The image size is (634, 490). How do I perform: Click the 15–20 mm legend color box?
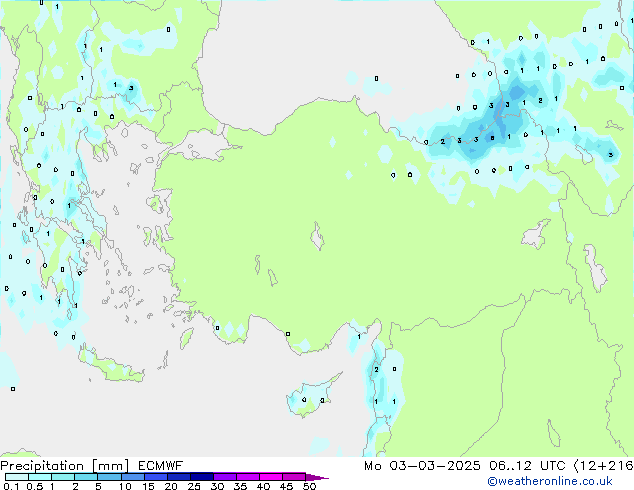click(155, 477)
